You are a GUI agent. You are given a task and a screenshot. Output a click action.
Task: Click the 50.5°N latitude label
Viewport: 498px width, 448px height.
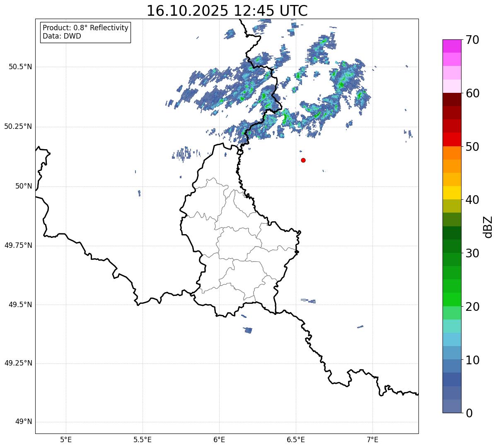click(x=20, y=67)
